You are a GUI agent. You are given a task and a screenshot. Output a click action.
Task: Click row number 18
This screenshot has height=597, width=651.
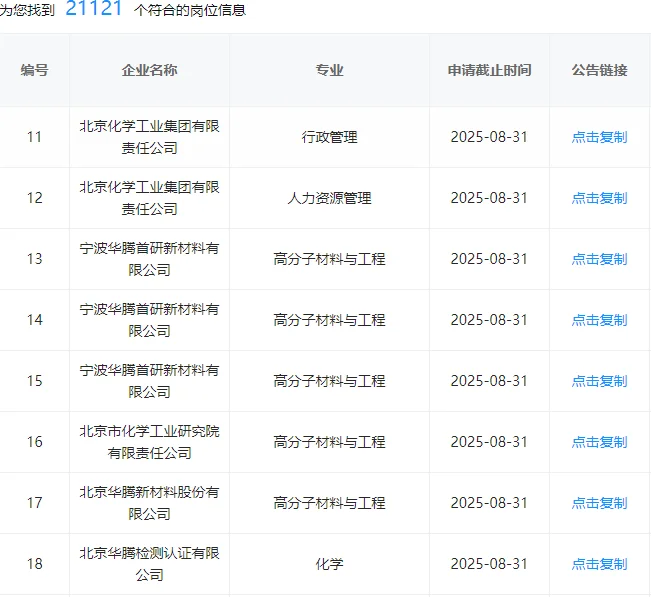(x=34, y=564)
